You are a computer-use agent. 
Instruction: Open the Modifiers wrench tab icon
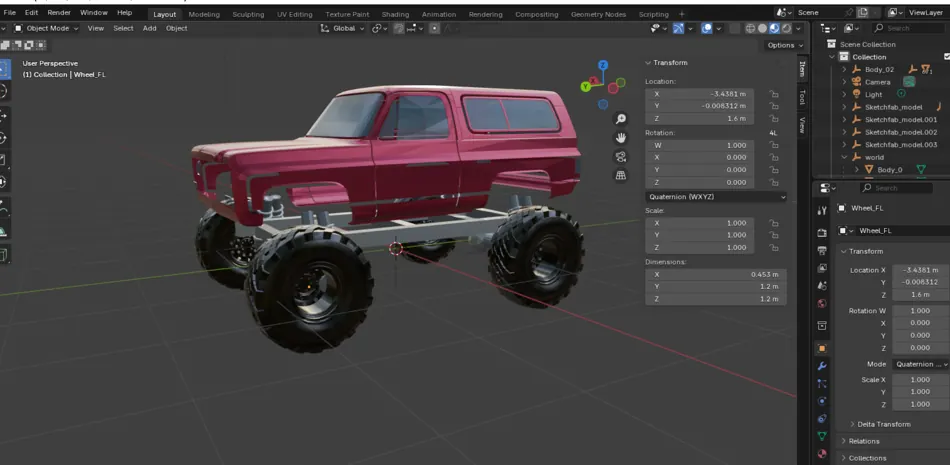[x=822, y=366]
